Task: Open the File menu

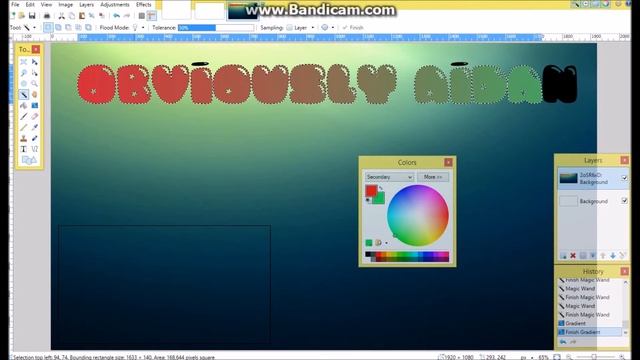Action: coord(15,4)
